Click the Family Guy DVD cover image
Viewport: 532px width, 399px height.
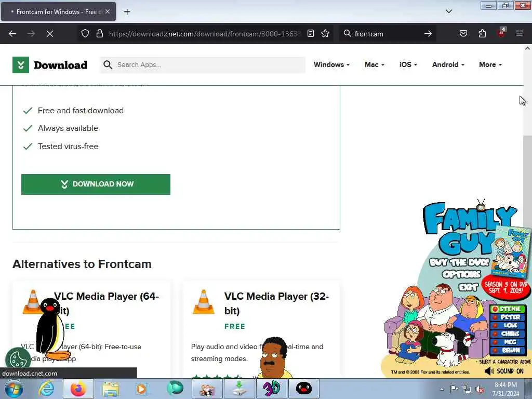(x=510, y=252)
